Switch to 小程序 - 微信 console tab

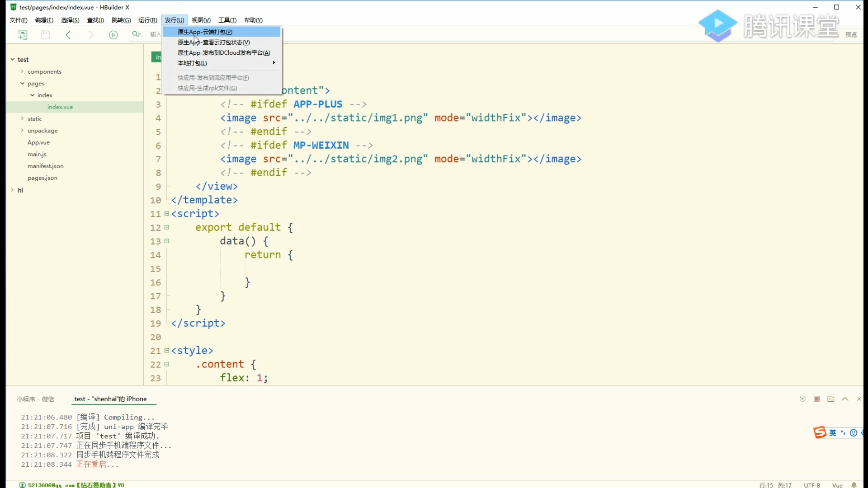(x=35, y=399)
